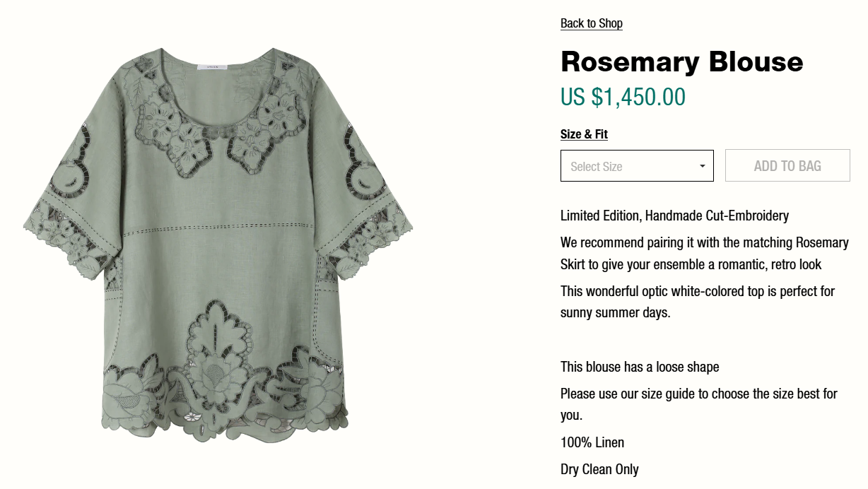Click the 100% Linen material text
868x489 pixels.
pyautogui.click(x=592, y=442)
